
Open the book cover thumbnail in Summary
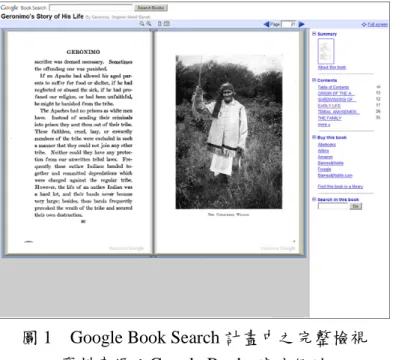pos(326,51)
